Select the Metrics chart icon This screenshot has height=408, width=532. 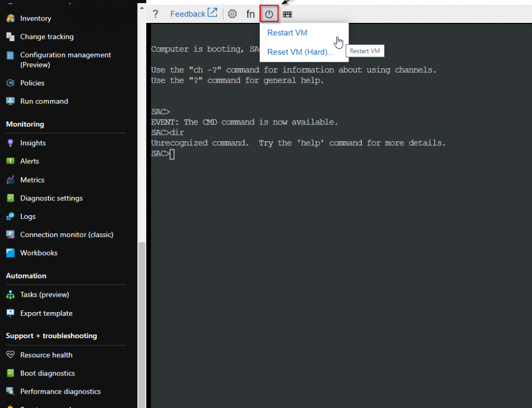click(x=11, y=179)
